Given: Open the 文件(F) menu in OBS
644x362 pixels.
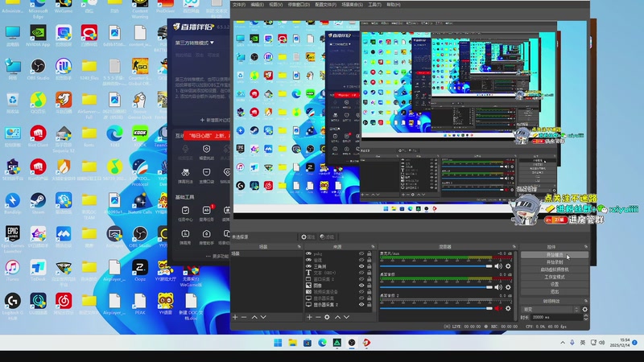Looking at the screenshot, I should [239, 5].
